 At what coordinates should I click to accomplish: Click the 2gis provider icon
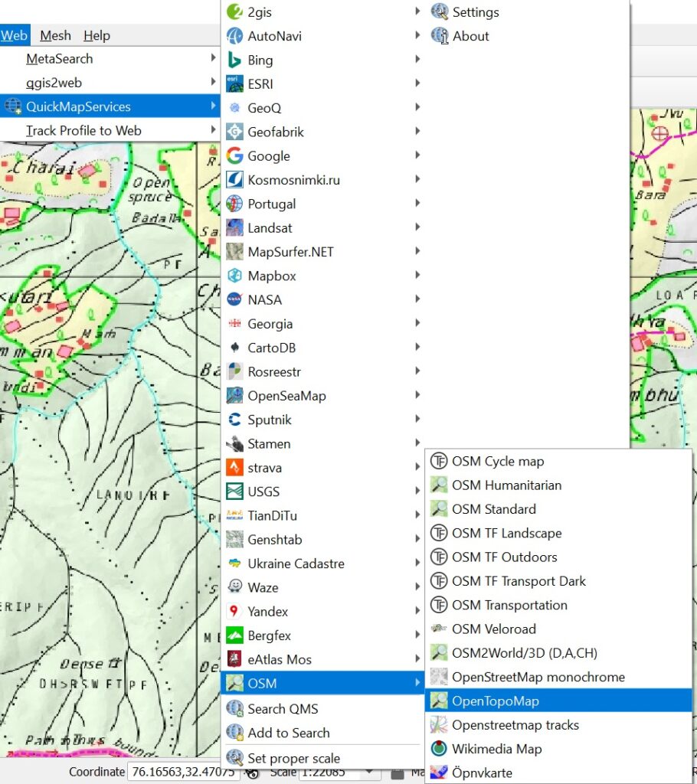click(234, 11)
